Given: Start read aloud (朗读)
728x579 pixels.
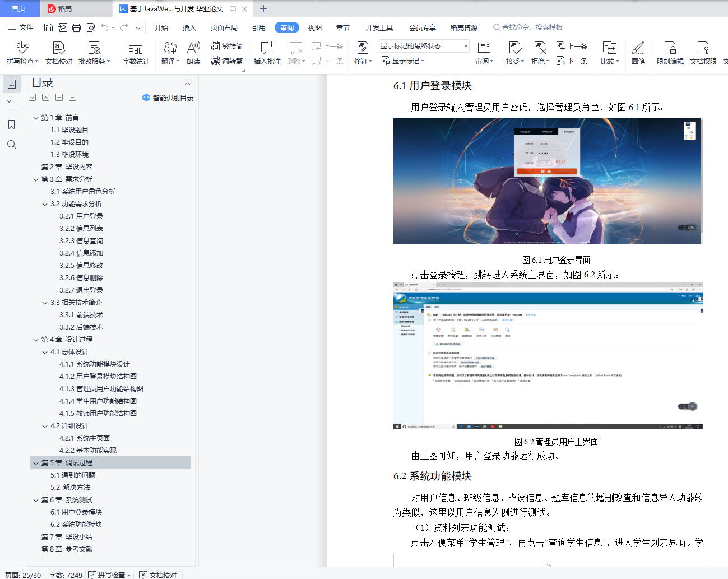Looking at the screenshot, I should (x=193, y=53).
